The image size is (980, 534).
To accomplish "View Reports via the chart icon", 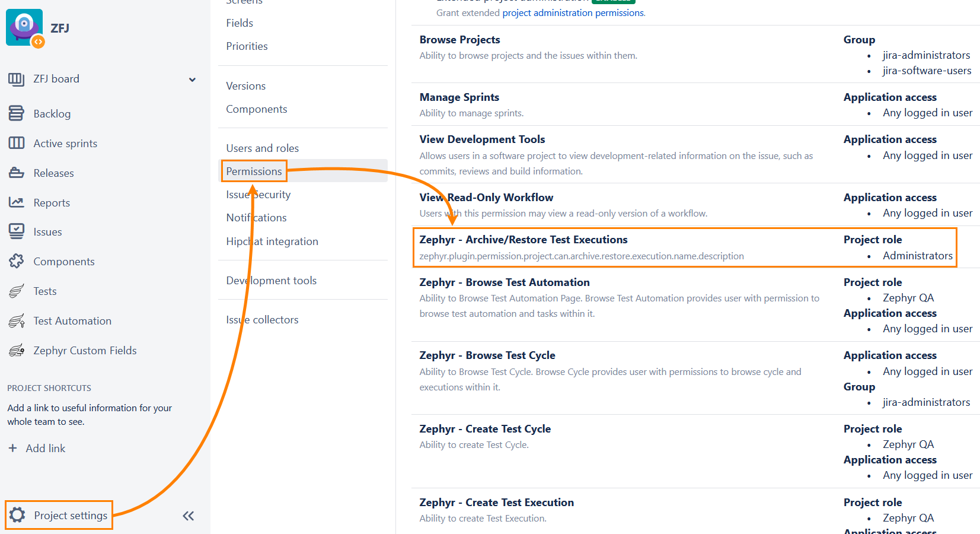I will (x=17, y=202).
